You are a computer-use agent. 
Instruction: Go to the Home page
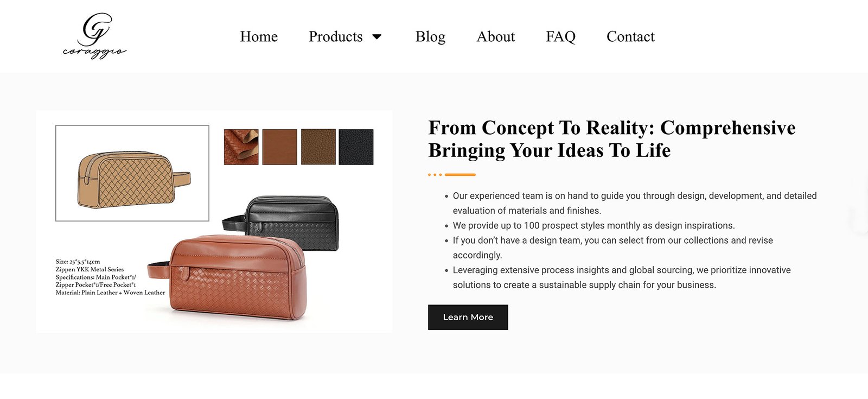click(259, 36)
